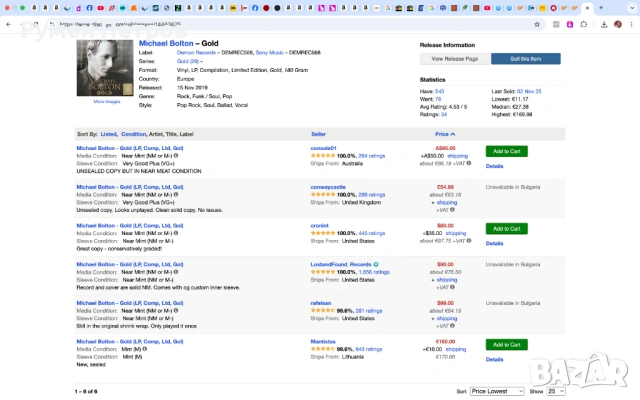Click info icon beside console01's Media Condition
Image resolution: width=640 pixels, height=400 pixels.
coord(176,156)
